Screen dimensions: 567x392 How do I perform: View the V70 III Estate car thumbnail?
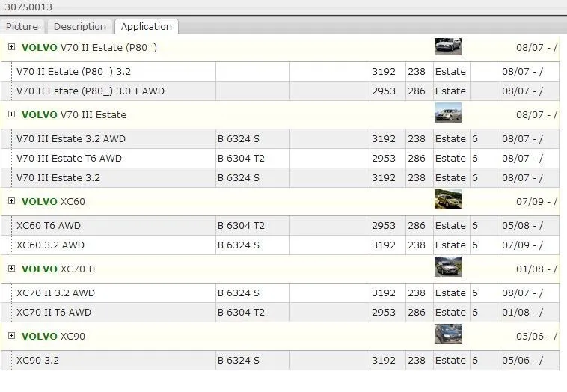point(448,113)
